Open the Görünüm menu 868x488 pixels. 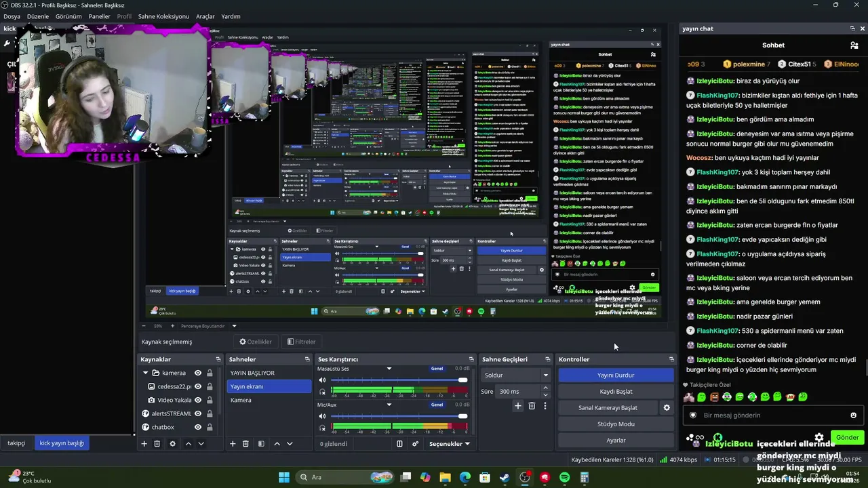pyautogui.click(x=68, y=16)
